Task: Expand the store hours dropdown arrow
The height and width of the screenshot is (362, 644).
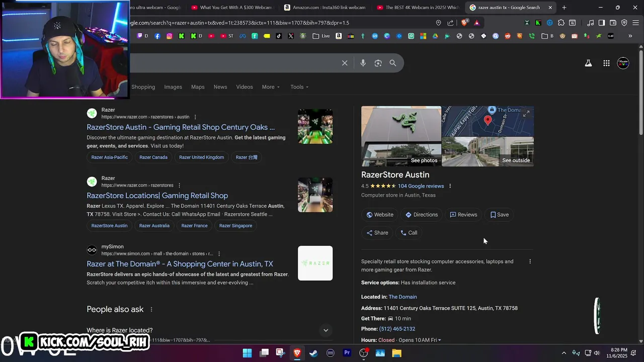Action: pos(439,340)
